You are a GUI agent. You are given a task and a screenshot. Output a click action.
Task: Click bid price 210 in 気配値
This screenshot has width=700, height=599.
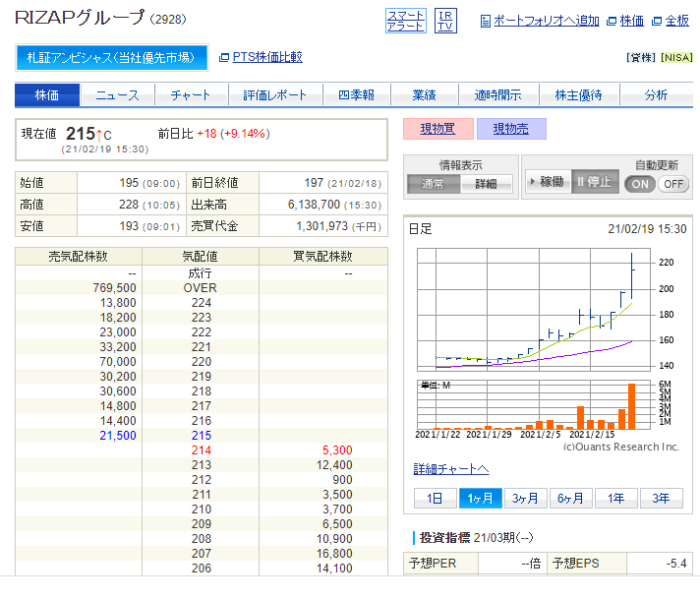pyautogui.click(x=201, y=509)
